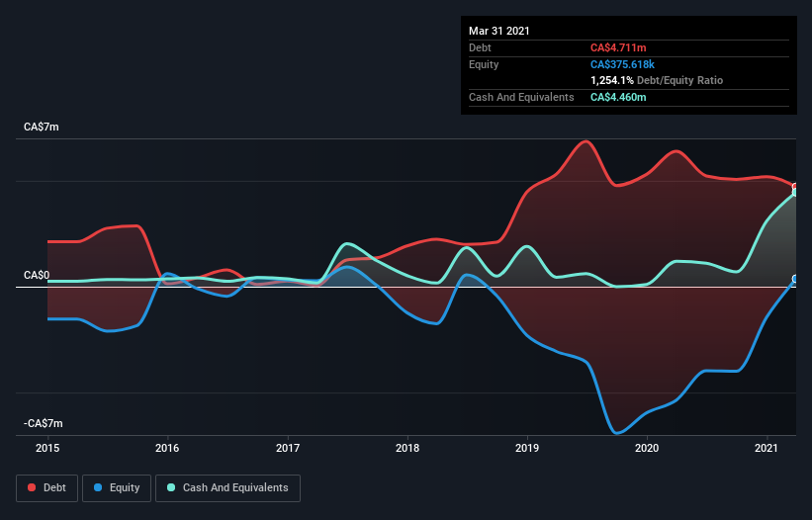The width and height of the screenshot is (812, 520).
Task: Click the CA$7m y-axis label
Action: [x=42, y=128]
